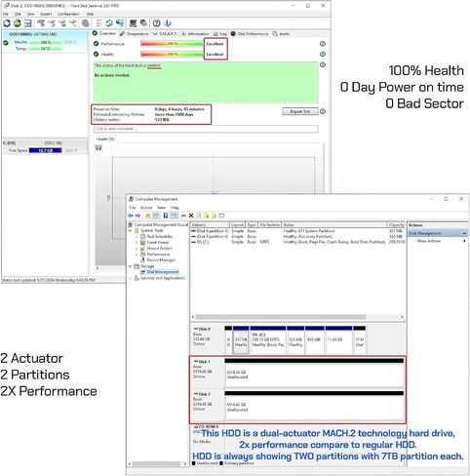Switch to the S.M.A.R.T. tab
Screen dimensions: 470x476
coord(165,34)
